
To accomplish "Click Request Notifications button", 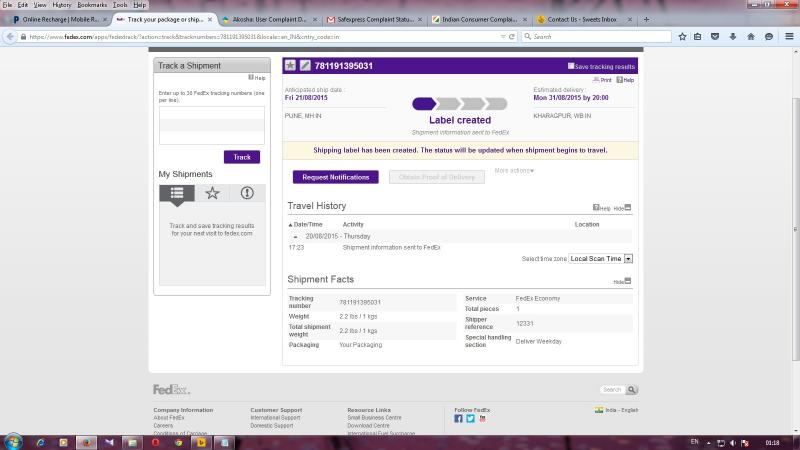I will [x=336, y=177].
